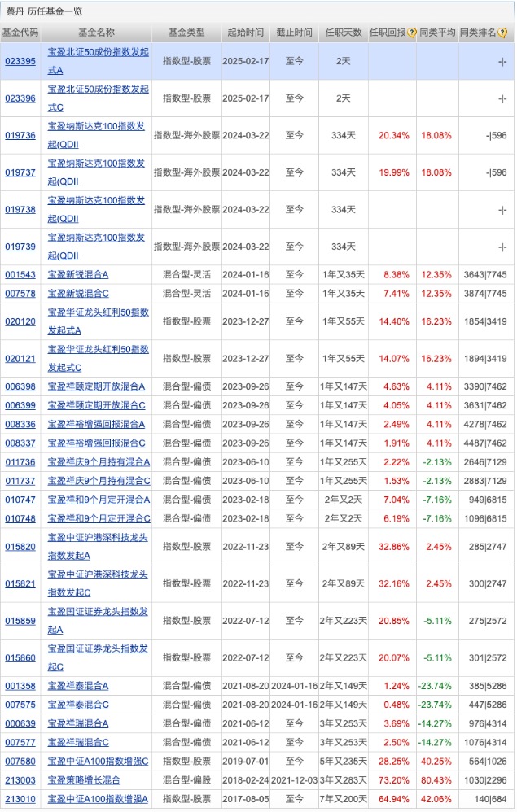Image resolution: width=517 pixels, height=812 pixels.
Task: Open fund name 宝盈祥庆9个月持有混合C
Action: click(99, 481)
